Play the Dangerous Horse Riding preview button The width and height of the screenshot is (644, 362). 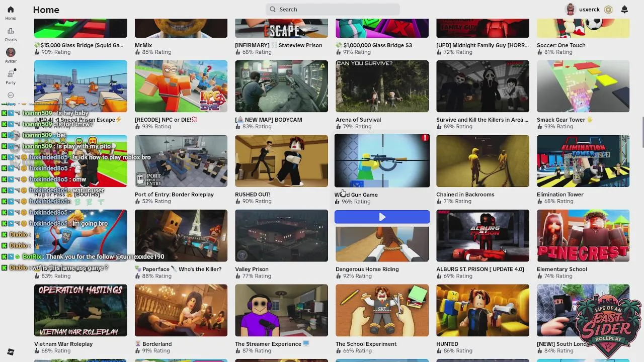click(x=382, y=217)
